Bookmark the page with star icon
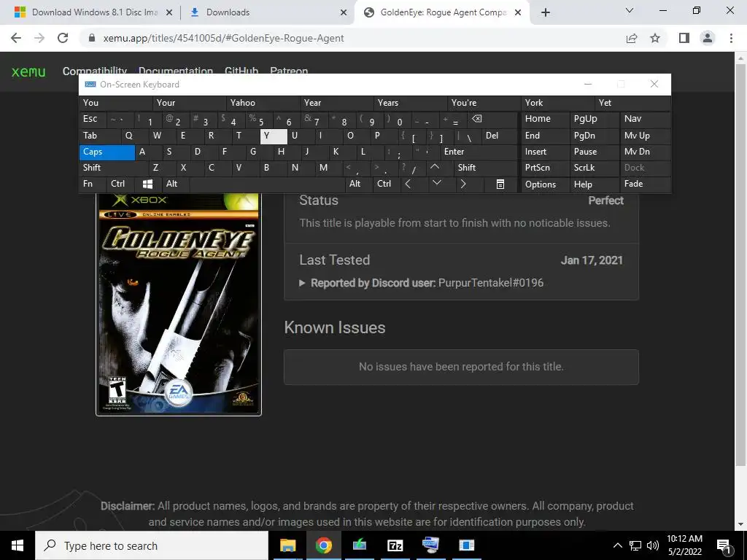 655,38
